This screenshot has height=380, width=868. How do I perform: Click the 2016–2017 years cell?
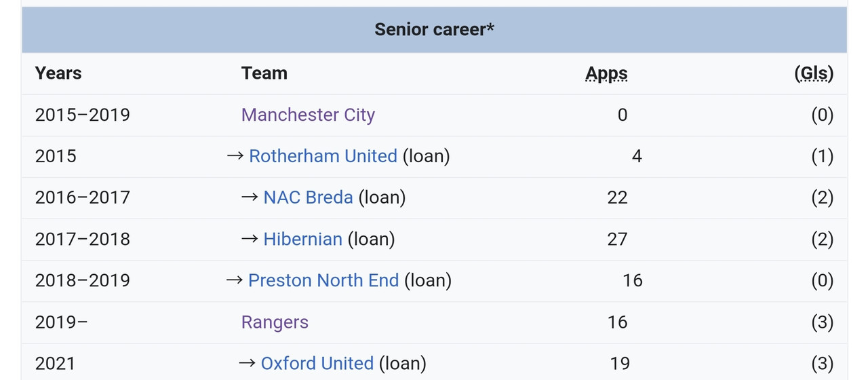click(x=82, y=197)
